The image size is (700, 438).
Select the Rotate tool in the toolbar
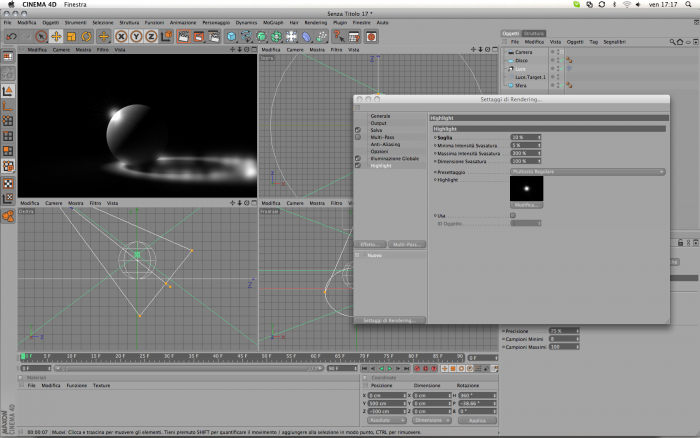coord(86,37)
